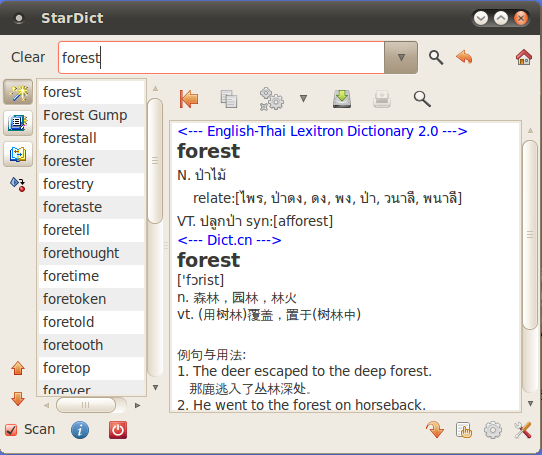Select 'Forest Gump' in the word list
Viewport: 542px width, 455px height.
point(91,115)
